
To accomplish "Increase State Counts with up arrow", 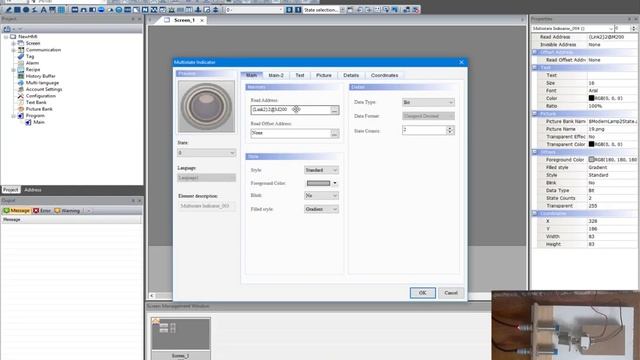I will pos(450,128).
